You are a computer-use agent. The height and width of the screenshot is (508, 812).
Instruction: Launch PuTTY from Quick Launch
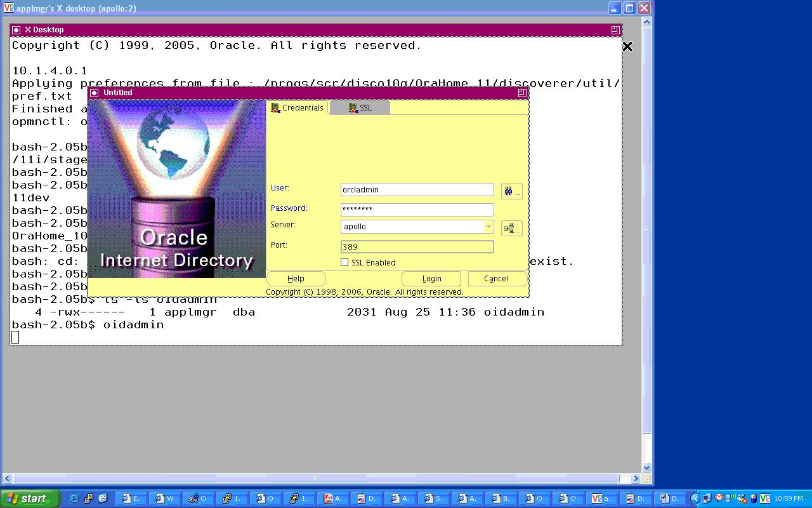88,498
